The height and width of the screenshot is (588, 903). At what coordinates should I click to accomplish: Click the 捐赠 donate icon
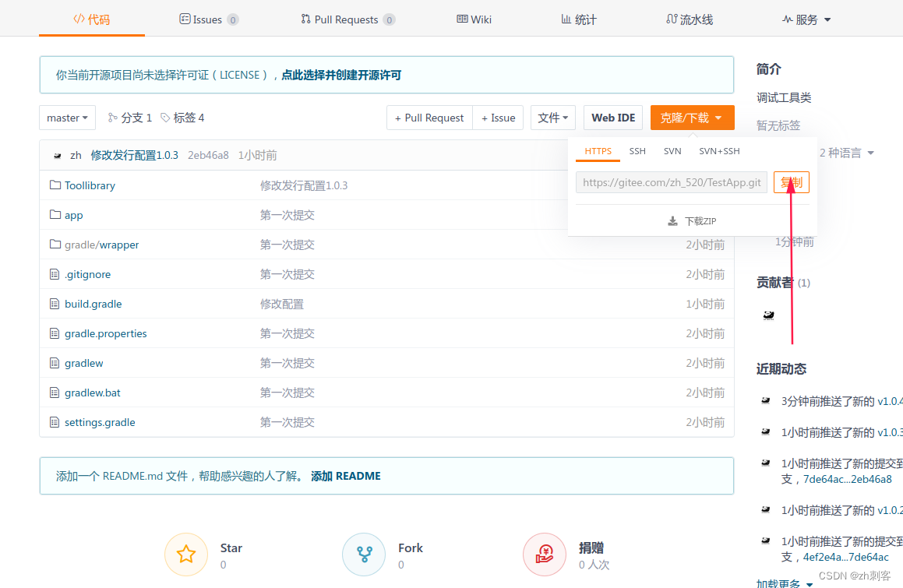(544, 554)
